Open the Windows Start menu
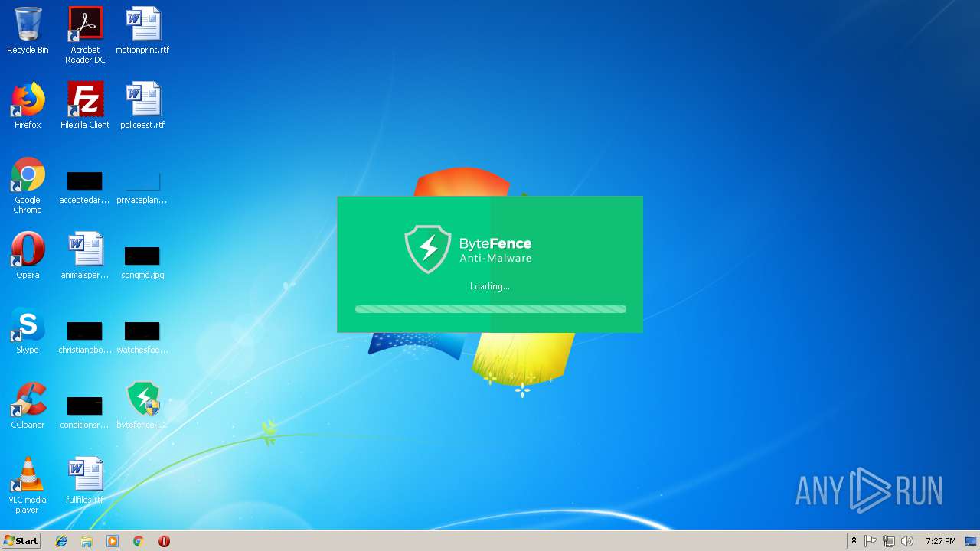Image resolution: width=980 pixels, height=551 pixels. [21, 541]
